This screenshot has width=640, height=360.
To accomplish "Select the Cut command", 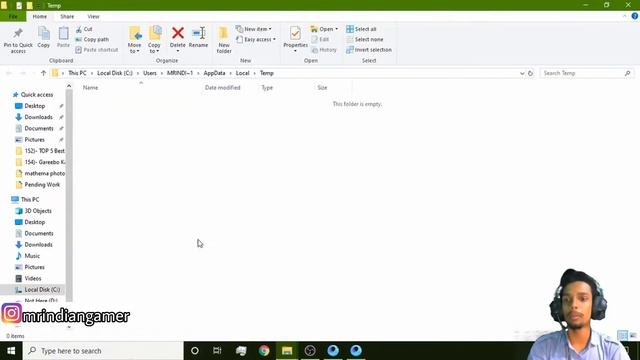I will (84, 29).
